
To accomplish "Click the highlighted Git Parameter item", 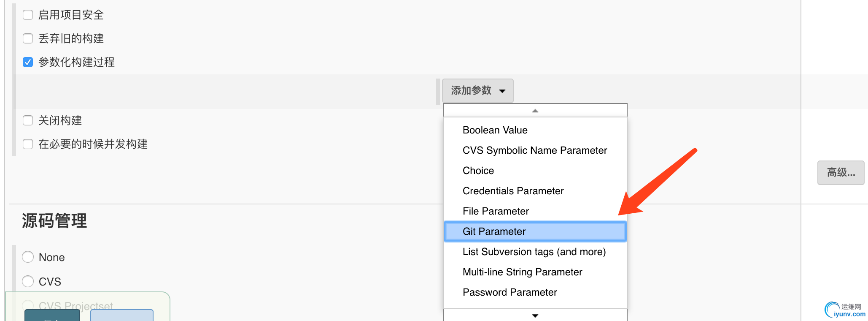I will coord(494,231).
